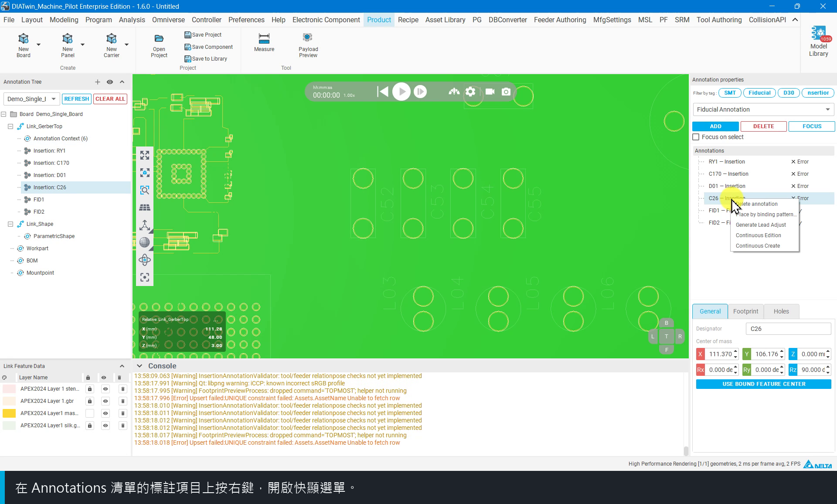Click the axis triad icon in viewport toolbar
Image resolution: width=837 pixels, height=504 pixels.
tap(145, 225)
